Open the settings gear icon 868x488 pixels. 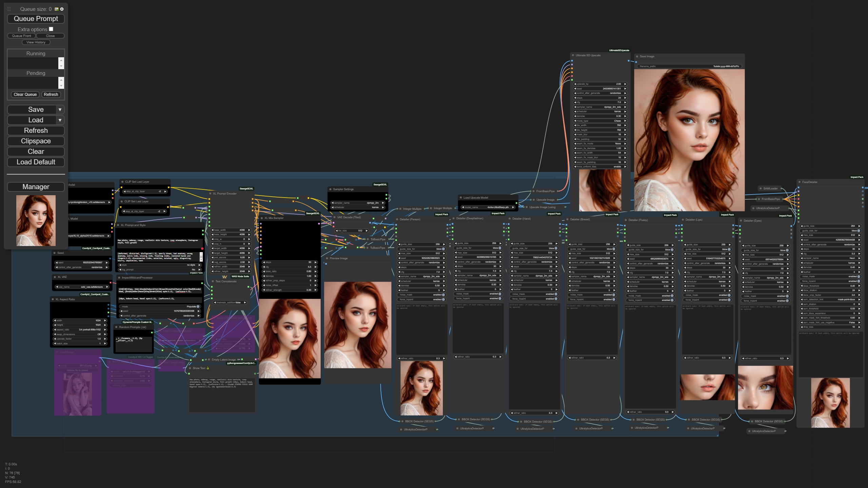[62, 9]
